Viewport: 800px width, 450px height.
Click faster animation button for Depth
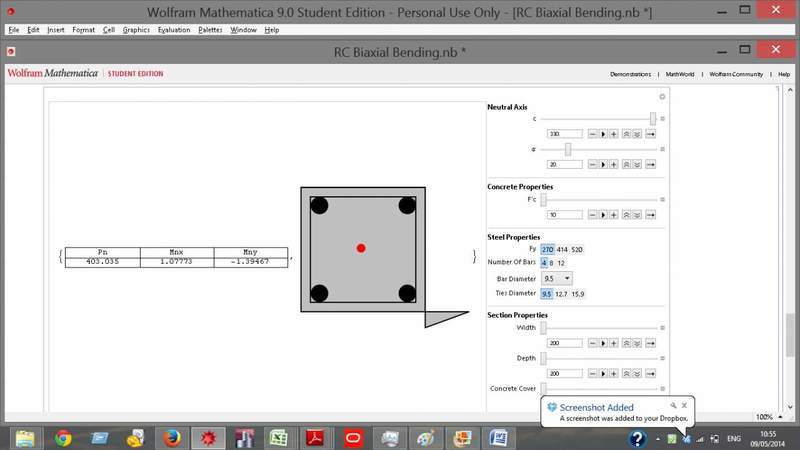(x=626, y=373)
